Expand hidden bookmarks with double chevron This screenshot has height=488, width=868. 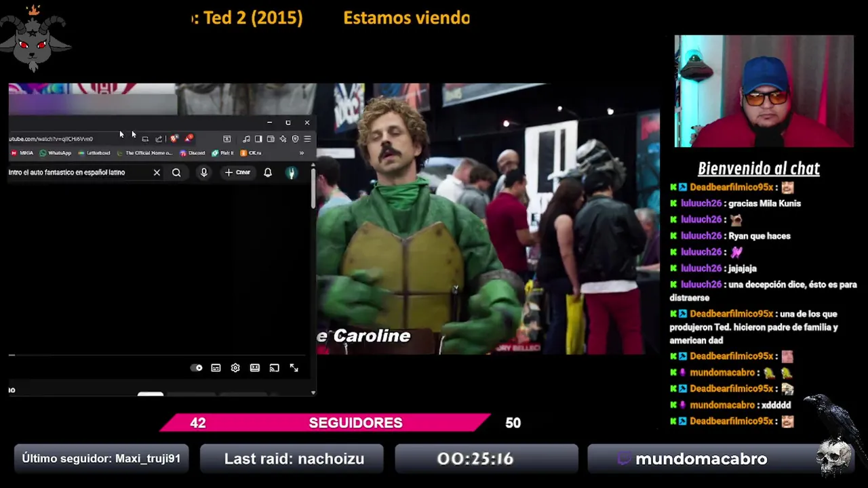pos(302,153)
